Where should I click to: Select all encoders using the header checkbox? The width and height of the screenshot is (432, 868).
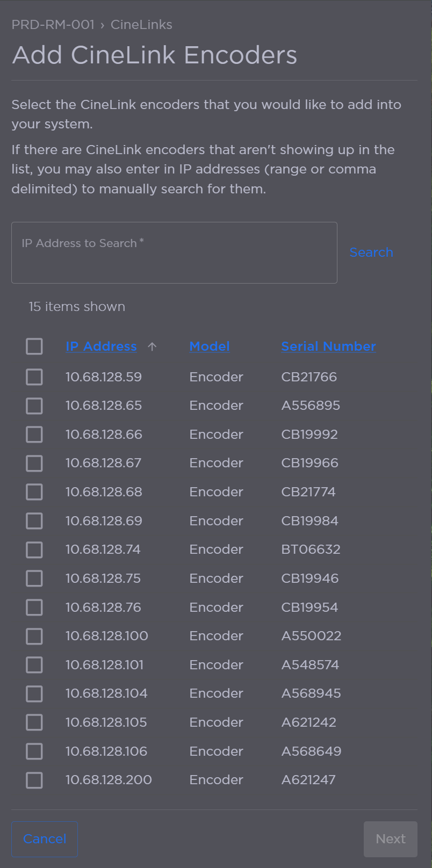click(x=34, y=346)
